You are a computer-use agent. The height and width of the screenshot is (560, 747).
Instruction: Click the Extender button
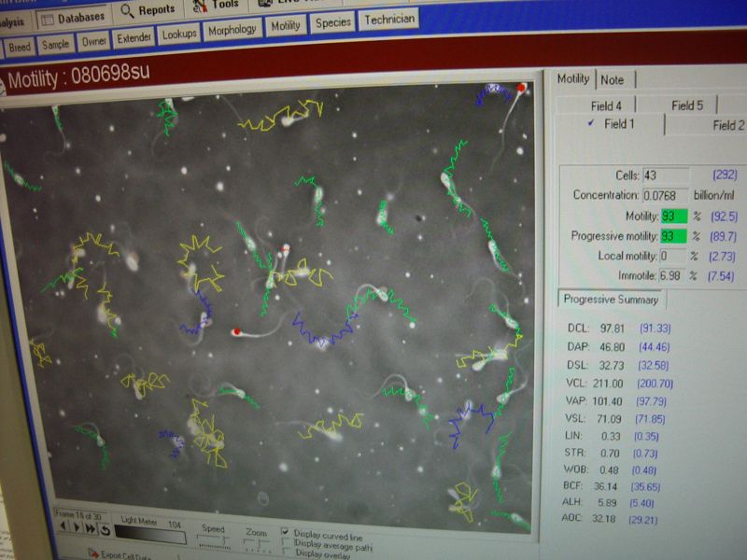pyautogui.click(x=134, y=38)
